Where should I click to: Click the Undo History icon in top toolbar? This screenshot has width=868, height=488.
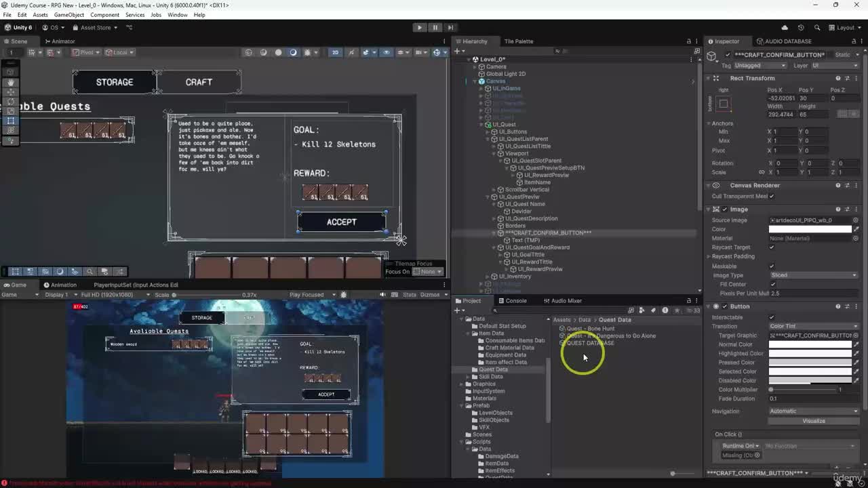coord(801,28)
